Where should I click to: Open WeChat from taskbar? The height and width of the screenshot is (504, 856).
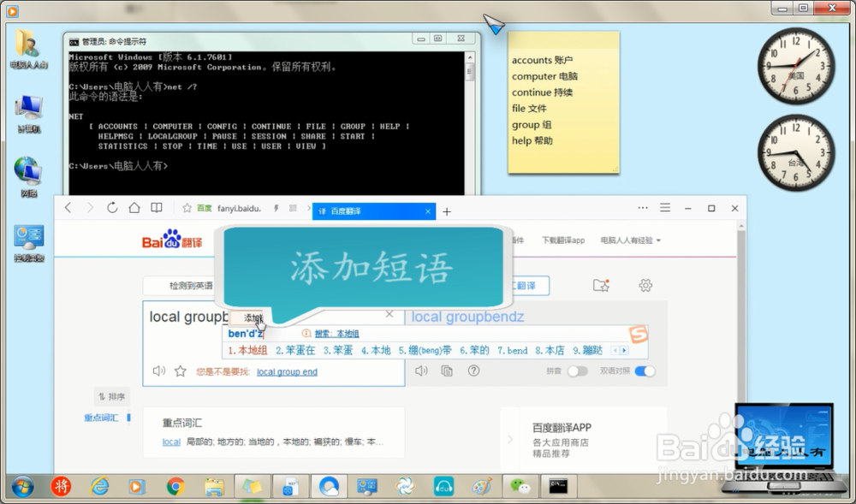pos(520,486)
